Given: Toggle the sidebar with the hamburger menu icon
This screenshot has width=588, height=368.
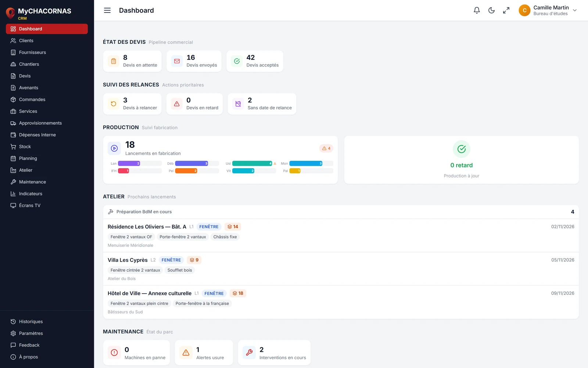Looking at the screenshot, I should [x=107, y=10].
